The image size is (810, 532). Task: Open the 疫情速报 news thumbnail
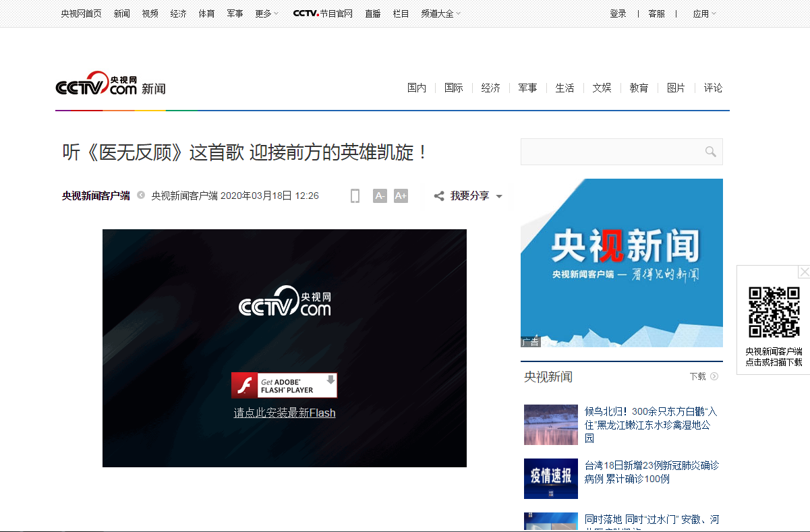[550, 479]
